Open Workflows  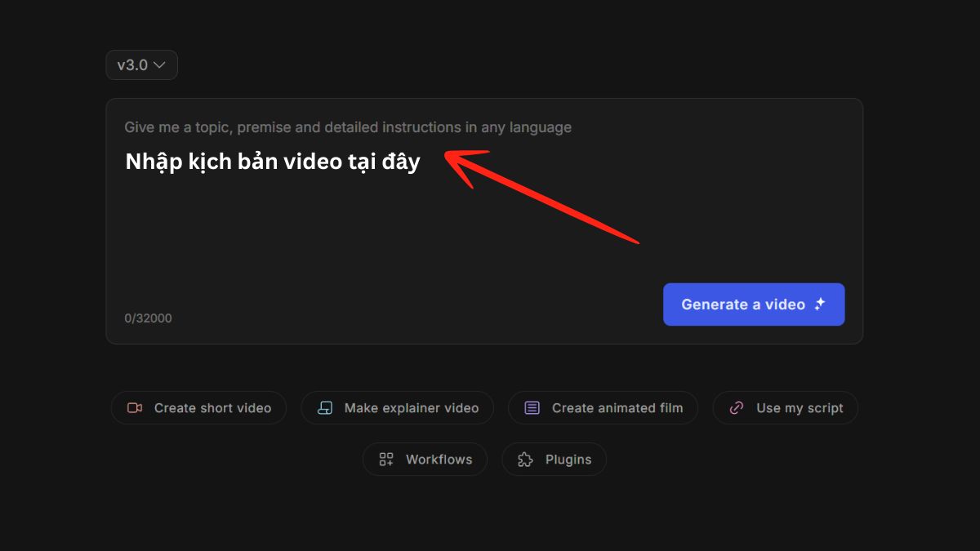pos(425,460)
